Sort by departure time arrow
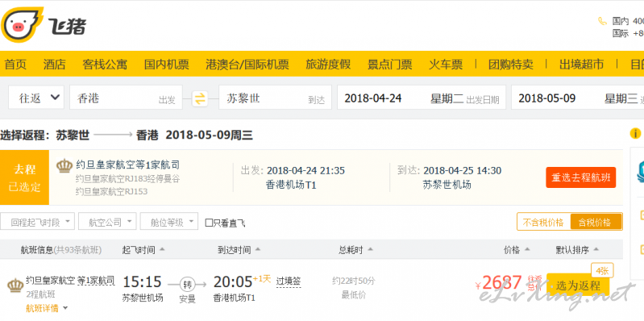Image resolution: width=644 pixels, height=321 pixels. 161,249
